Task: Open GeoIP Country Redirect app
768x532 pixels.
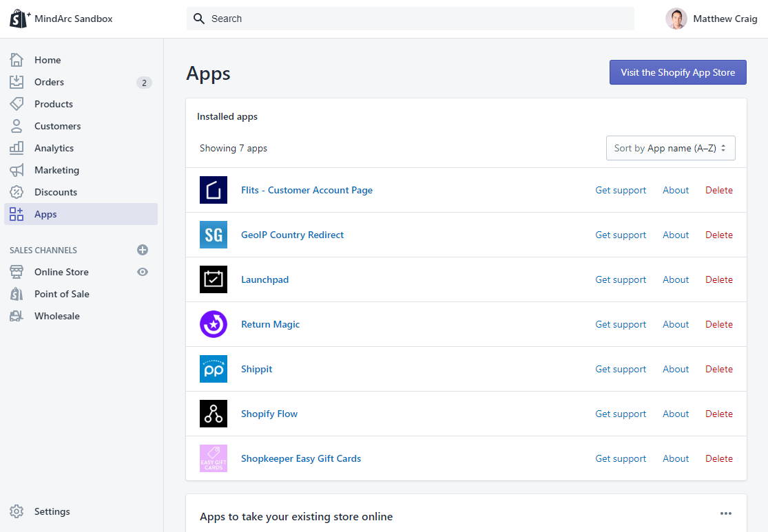Action: (x=293, y=235)
